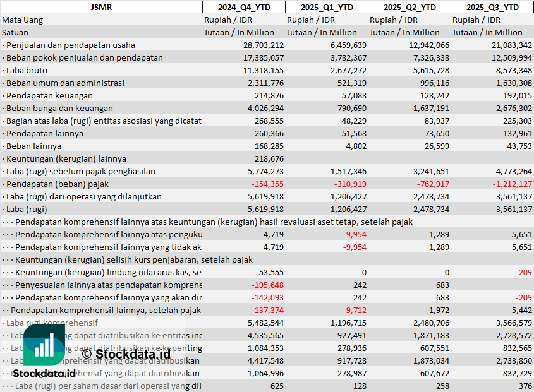Click the value 2,733,850
This screenshot has width=534, height=392.
[514, 360]
